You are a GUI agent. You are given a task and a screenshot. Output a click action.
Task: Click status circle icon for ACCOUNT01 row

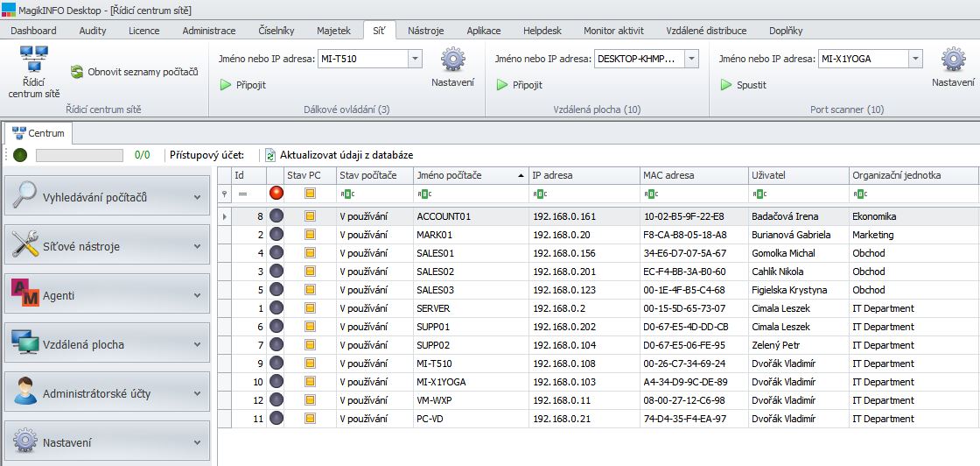[x=276, y=216]
